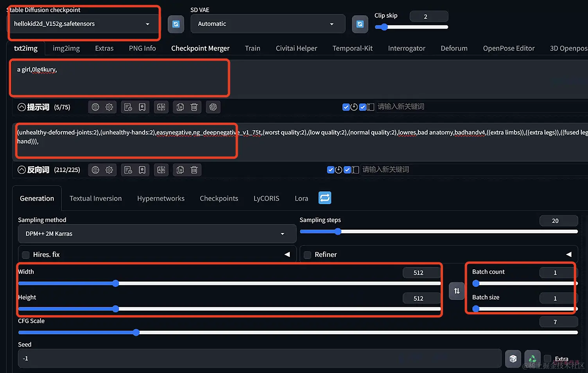Enable the Hires. fix checkbox
Screen dimensions: 588x373
[26, 255]
